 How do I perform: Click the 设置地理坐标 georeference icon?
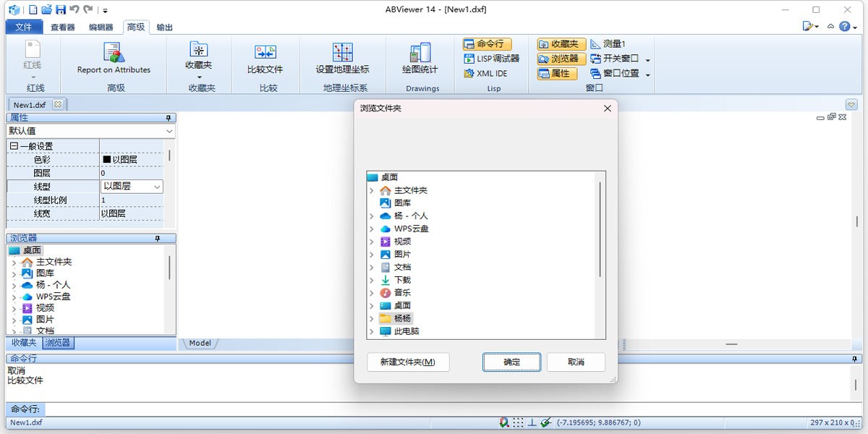click(x=342, y=51)
